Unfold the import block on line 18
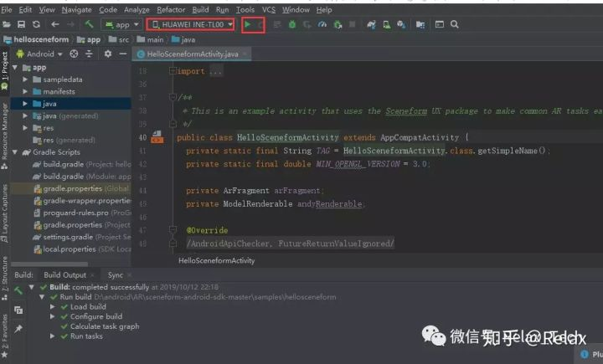603x364 pixels. 173,71
